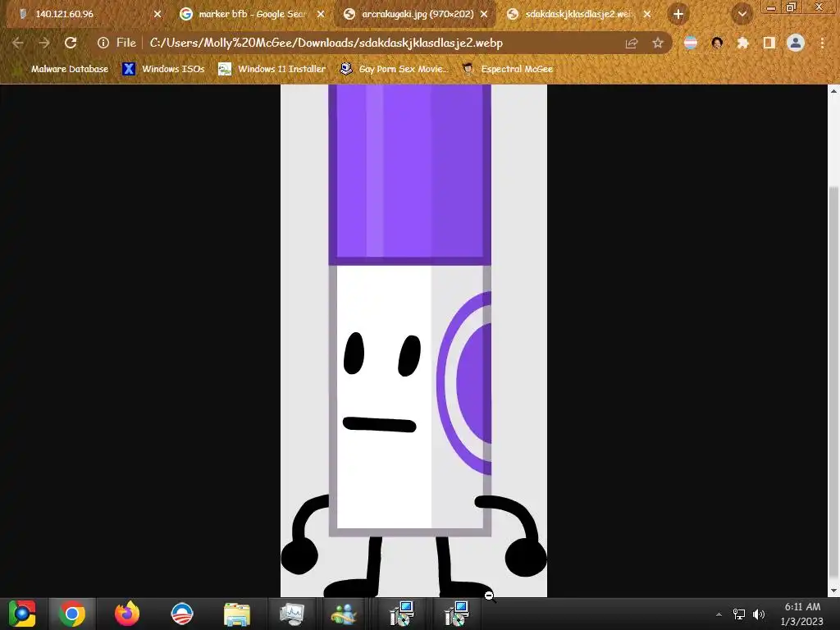Click the face avatar extension icon

pos(717,43)
